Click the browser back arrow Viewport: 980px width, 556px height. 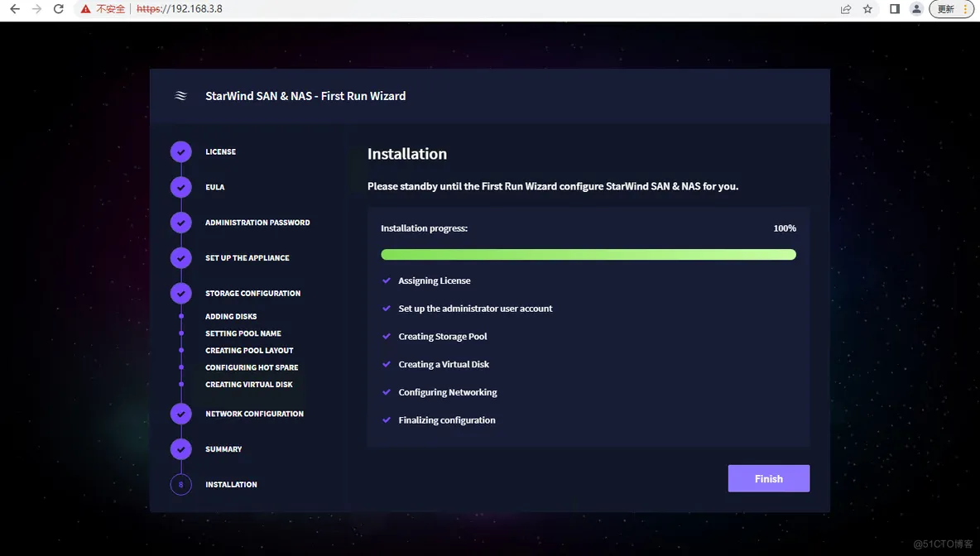[15, 9]
